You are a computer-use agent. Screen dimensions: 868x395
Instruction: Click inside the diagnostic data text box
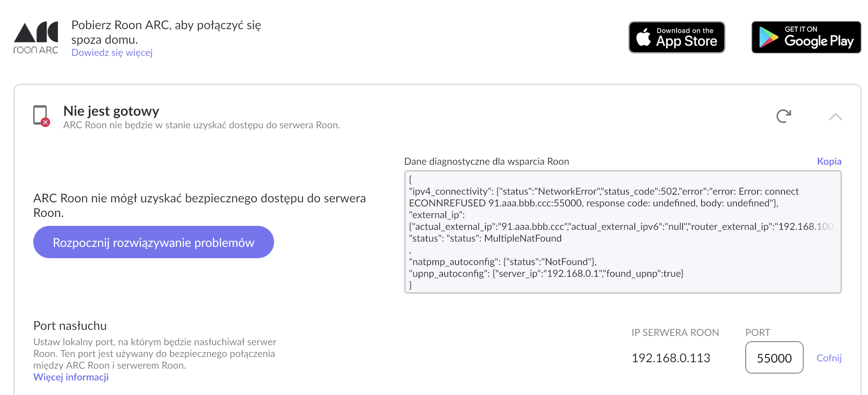click(x=623, y=232)
